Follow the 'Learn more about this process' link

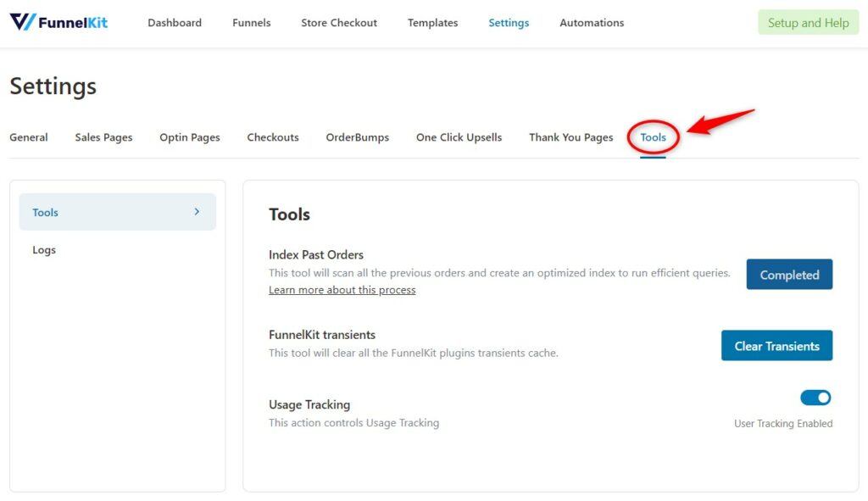coord(342,290)
